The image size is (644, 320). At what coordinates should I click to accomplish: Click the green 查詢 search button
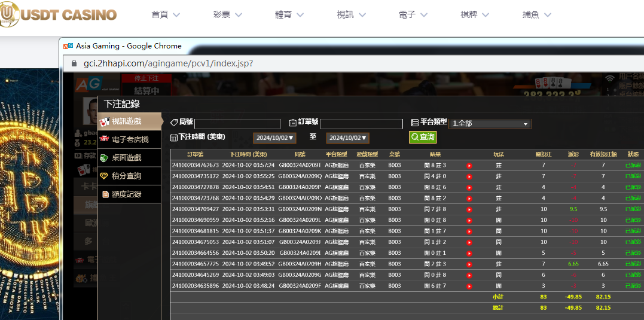point(423,137)
